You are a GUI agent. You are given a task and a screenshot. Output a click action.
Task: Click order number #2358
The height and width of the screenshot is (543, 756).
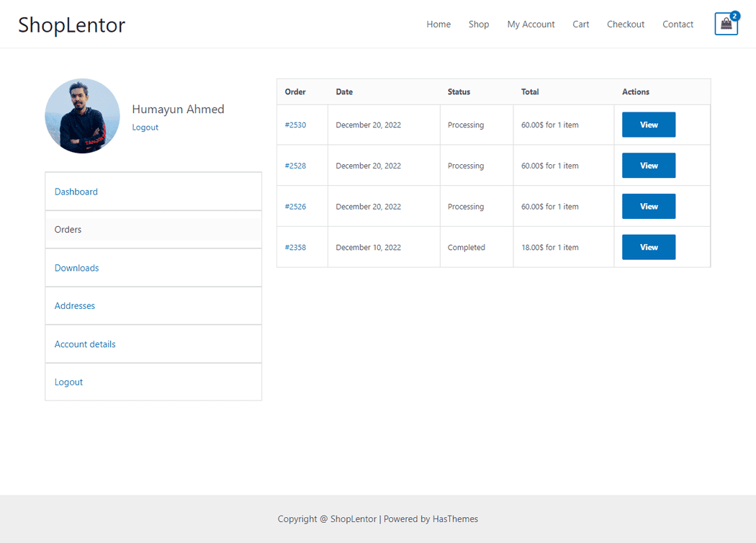295,247
